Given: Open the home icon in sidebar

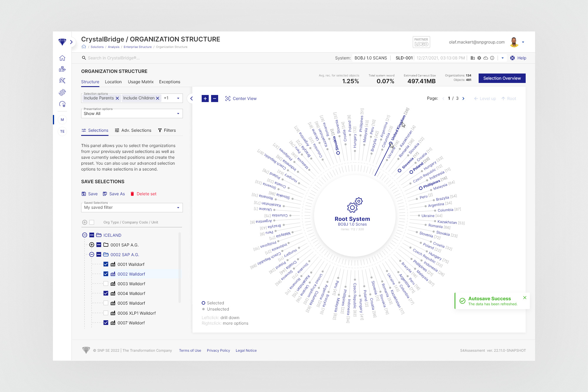Looking at the screenshot, I should [x=62, y=58].
